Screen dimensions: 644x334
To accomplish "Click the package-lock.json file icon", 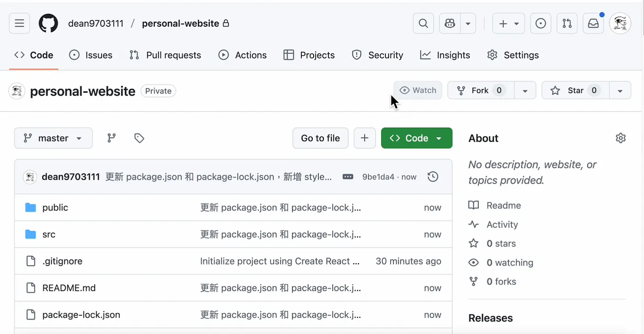I will pos(30,315).
